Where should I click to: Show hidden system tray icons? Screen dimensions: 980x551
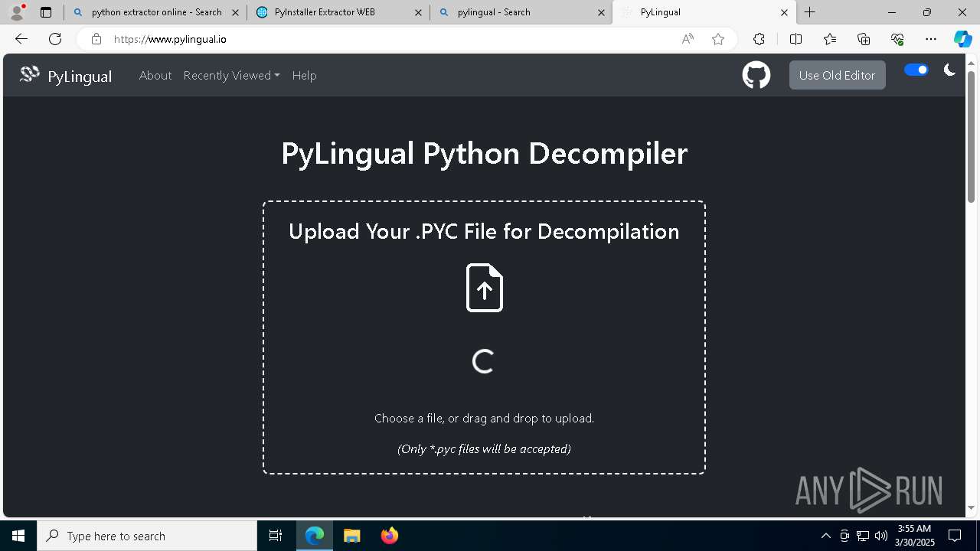tap(825, 536)
